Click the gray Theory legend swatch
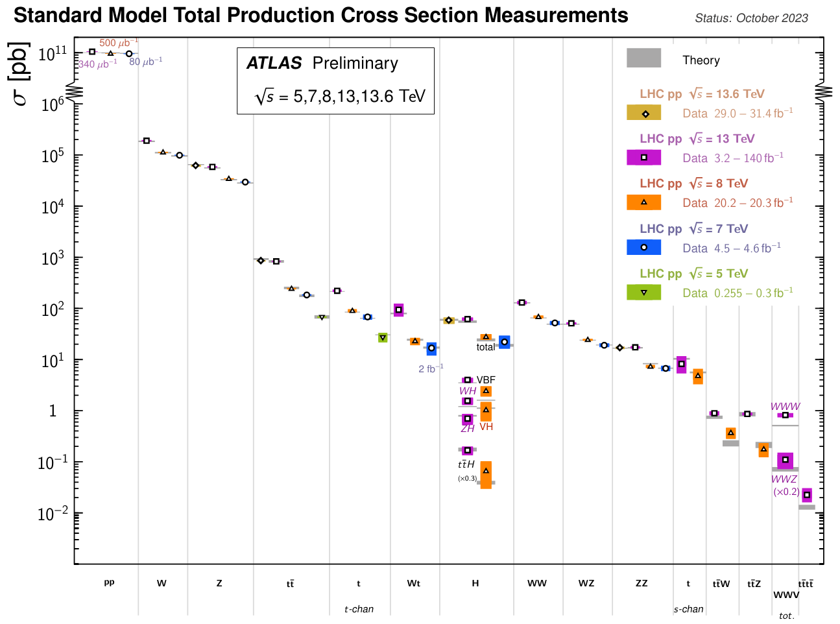The image size is (840, 624). coord(643,58)
